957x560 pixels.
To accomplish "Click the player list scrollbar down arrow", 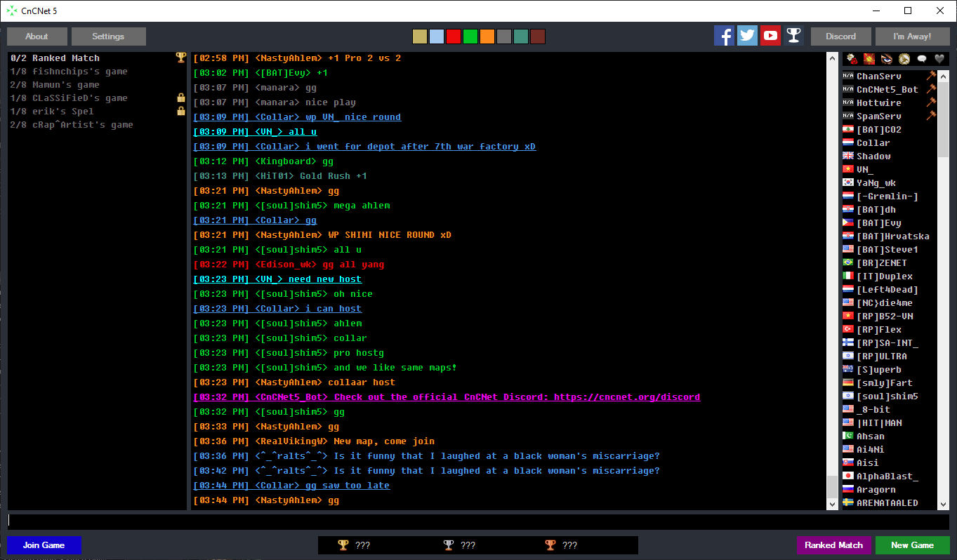I will [x=944, y=503].
